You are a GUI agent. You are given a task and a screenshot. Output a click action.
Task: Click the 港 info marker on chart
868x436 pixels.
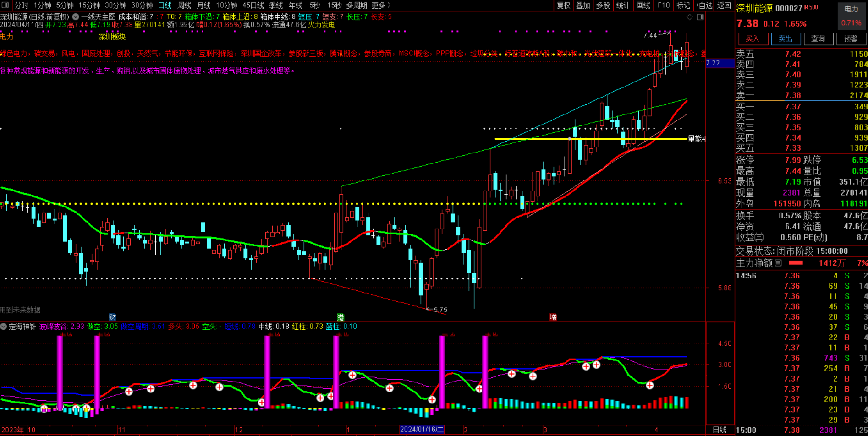[341, 317]
